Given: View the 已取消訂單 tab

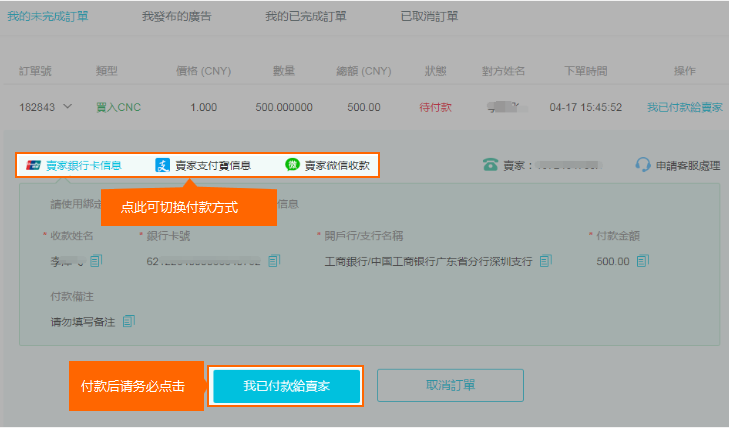Looking at the screenshot, I should click(x=430, y=16).
